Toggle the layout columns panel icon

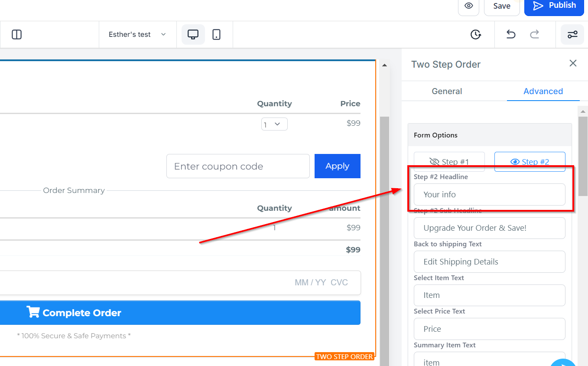coord(17,35)
